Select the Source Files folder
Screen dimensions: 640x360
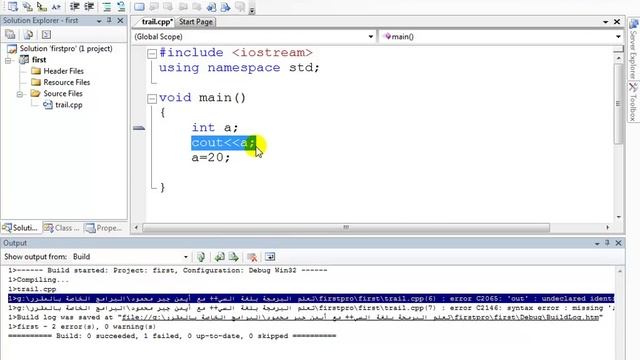(x=63, y=93)
